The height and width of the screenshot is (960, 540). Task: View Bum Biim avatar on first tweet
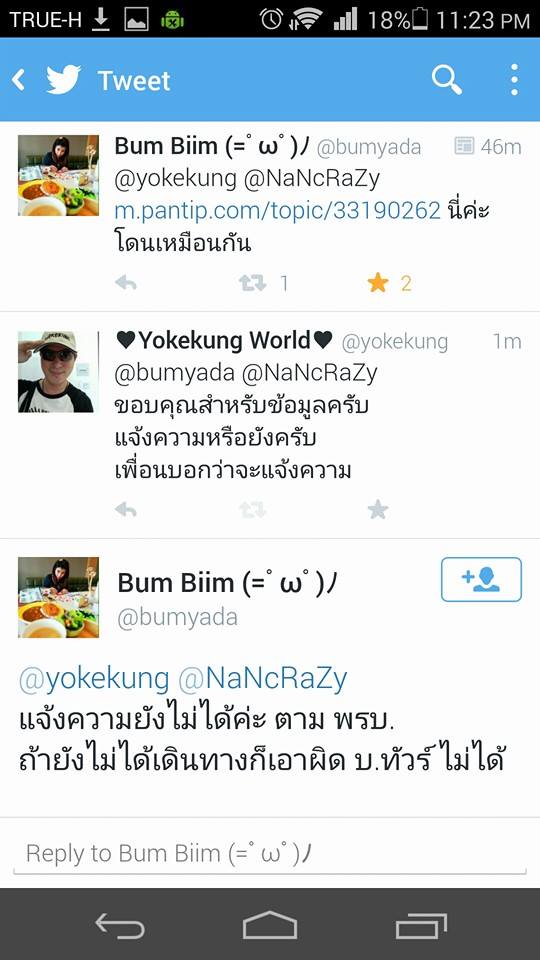tap(58, 175)
